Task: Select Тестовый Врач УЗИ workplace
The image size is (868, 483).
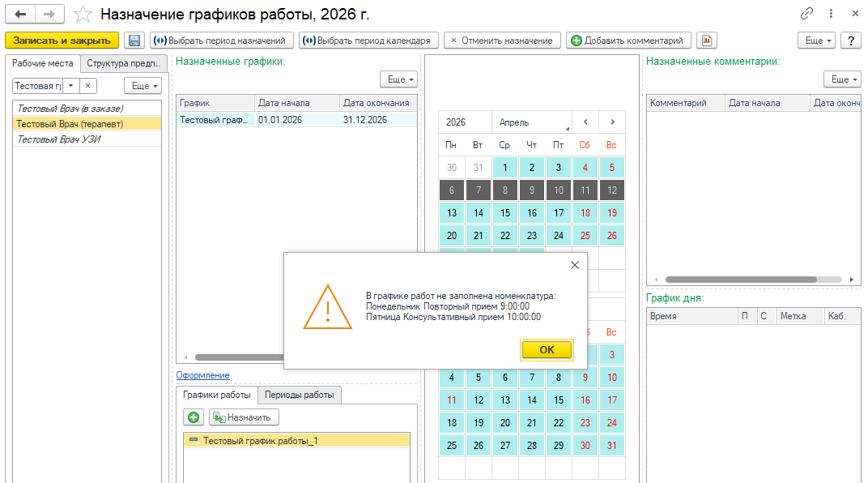Action: [59, 139]
